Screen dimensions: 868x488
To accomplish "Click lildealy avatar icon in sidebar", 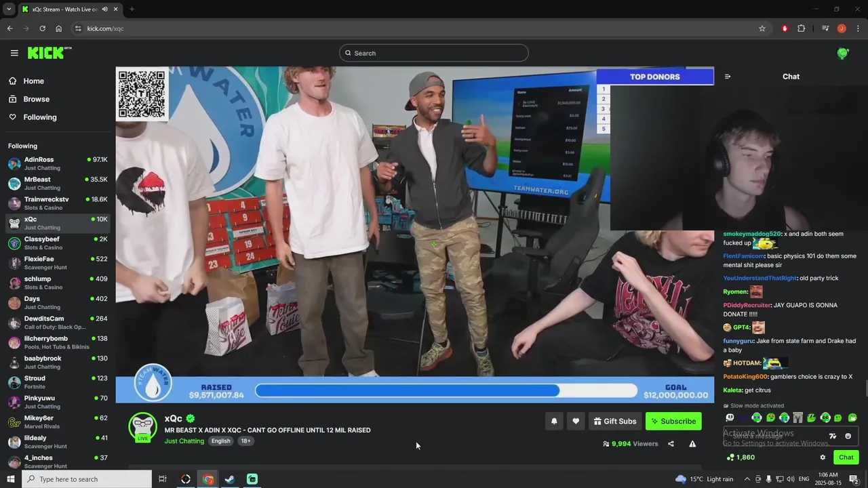I will click(x=14, y=442).
